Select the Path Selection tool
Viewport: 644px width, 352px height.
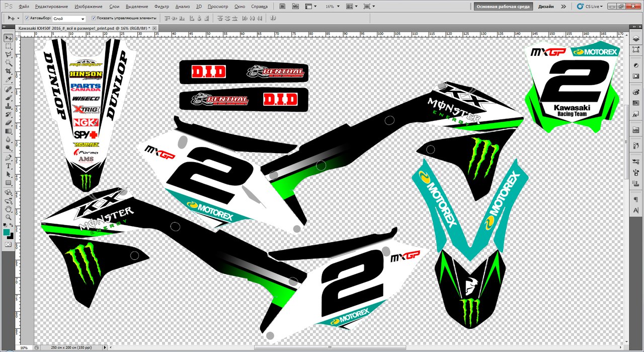point(9,174)
